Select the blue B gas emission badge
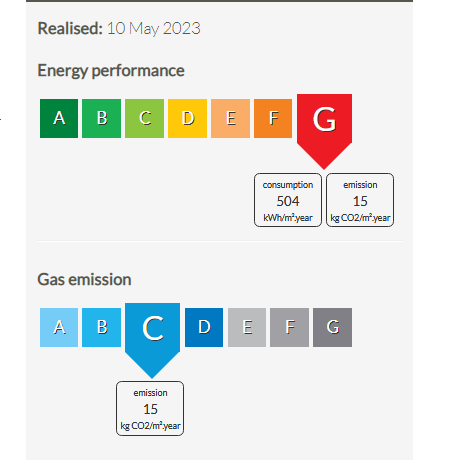This screenshot has height=460, width=453. tap(101, 327)
